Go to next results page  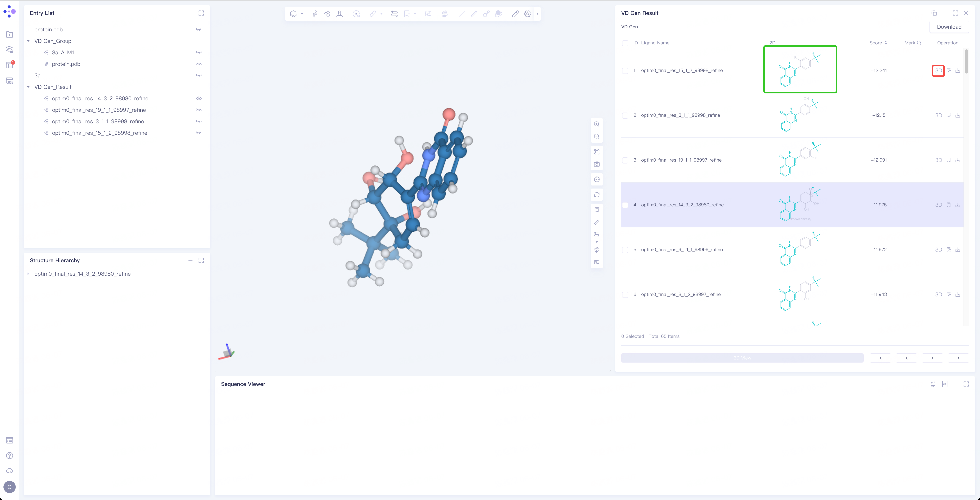(x=932, y=358)
